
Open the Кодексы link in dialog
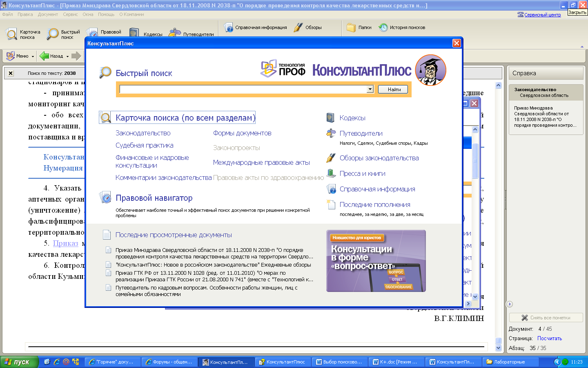352,118
